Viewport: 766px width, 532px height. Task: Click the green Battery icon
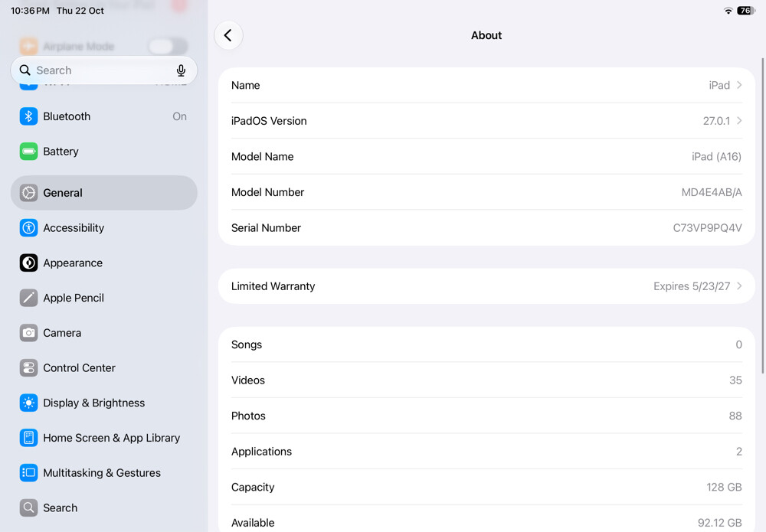tap(29, 152)
